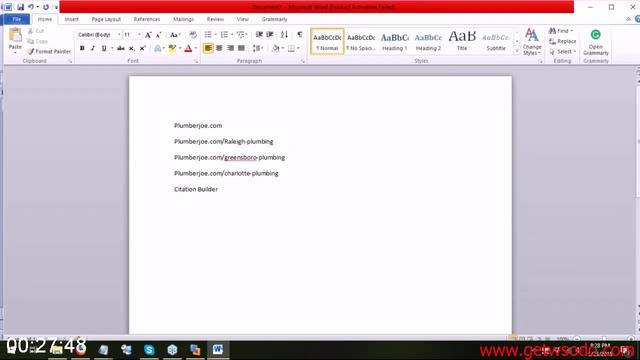The height and width of the screenshot is (360, 640).
Task: Apply the Subtitle style
Action: pyautogui.click(x=496, y=41)
